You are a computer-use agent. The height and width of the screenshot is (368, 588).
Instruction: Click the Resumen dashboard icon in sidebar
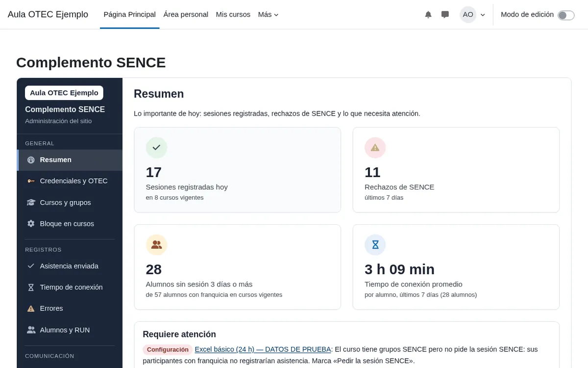pyautogui.click(x=31, y=160)
